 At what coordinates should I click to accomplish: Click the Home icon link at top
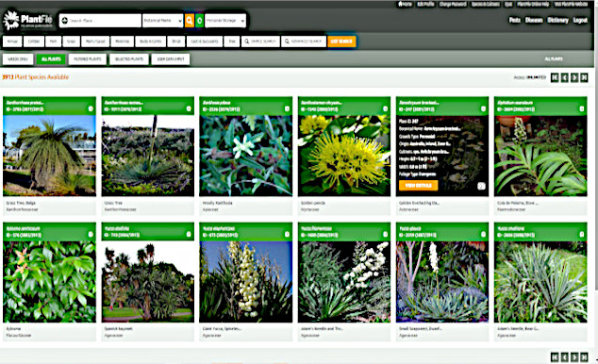point(405,4)
